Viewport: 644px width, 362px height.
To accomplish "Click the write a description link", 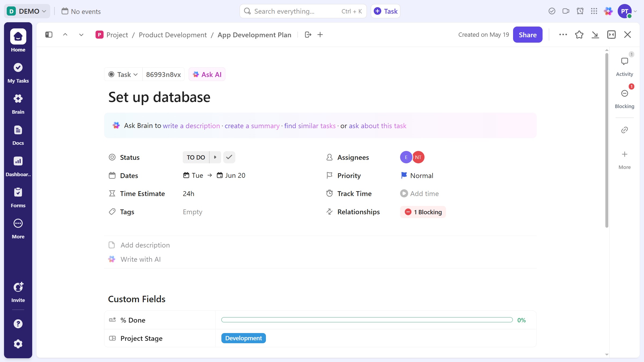I will point(191,126).
